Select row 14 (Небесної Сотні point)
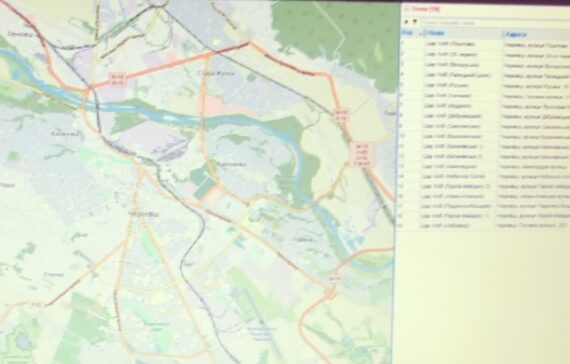The width and height of the screenshot is (570, 364). pyautogui.click(x=483, y=176)
